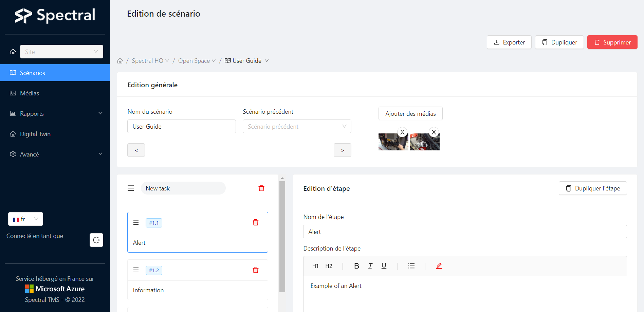Click the New task name field

183,188
